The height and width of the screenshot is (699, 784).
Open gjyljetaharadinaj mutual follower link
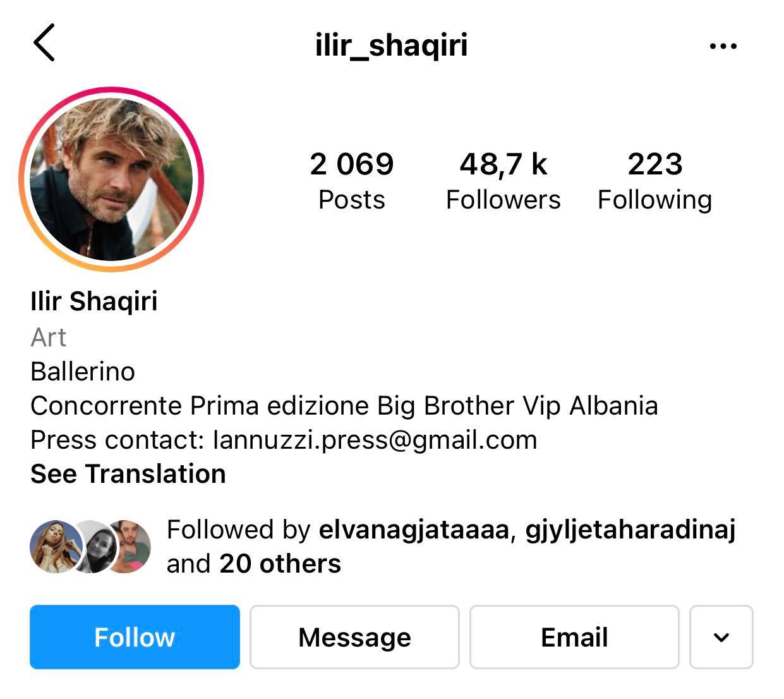[630, 530]
